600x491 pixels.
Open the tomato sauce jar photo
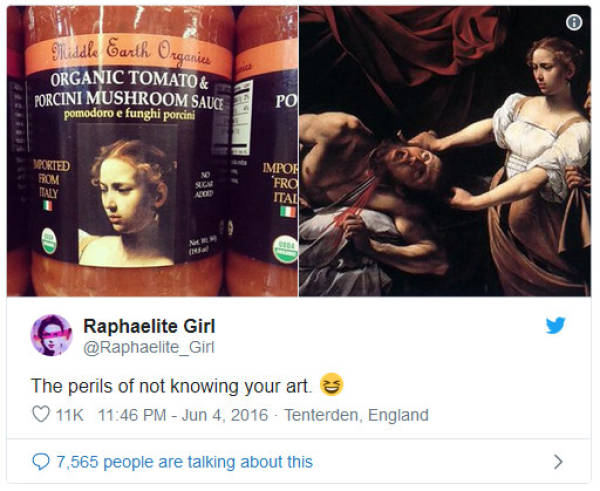(x=150, y=150)
